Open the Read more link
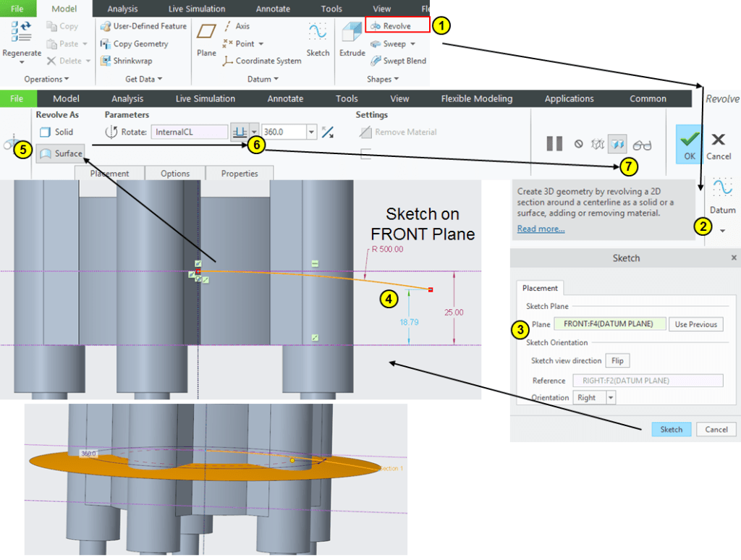This screenshot has height=560, width=741. 541,229
